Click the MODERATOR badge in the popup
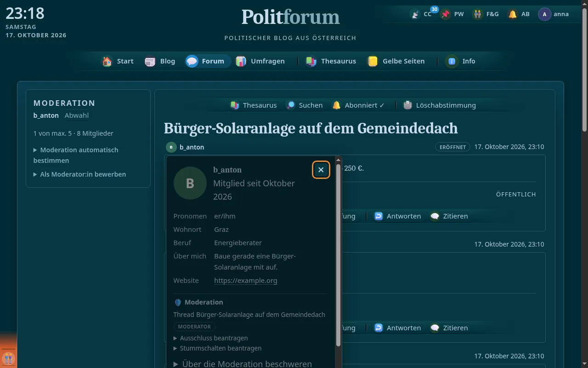588x368 pixels. tap(194, 327)
